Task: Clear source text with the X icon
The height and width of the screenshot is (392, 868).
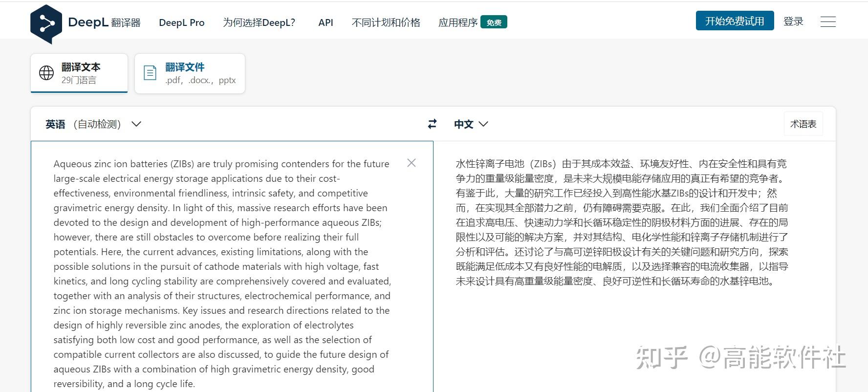Action: coord(412,163)
